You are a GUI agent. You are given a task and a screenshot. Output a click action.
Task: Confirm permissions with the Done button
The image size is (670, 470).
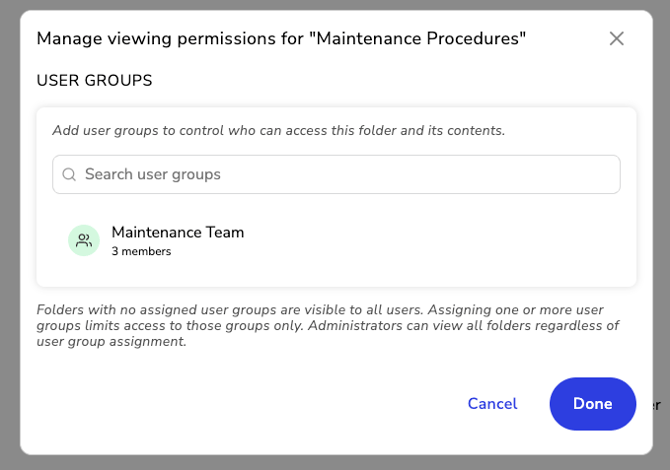click(592, 404)
